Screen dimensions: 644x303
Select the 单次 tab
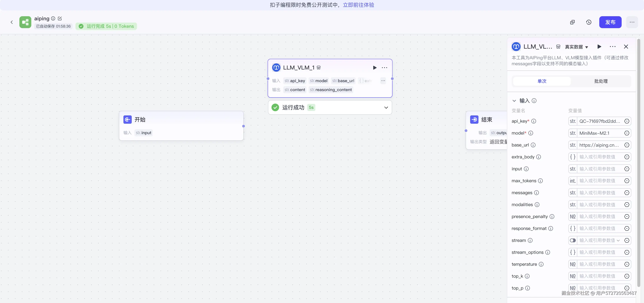point(542,81)
